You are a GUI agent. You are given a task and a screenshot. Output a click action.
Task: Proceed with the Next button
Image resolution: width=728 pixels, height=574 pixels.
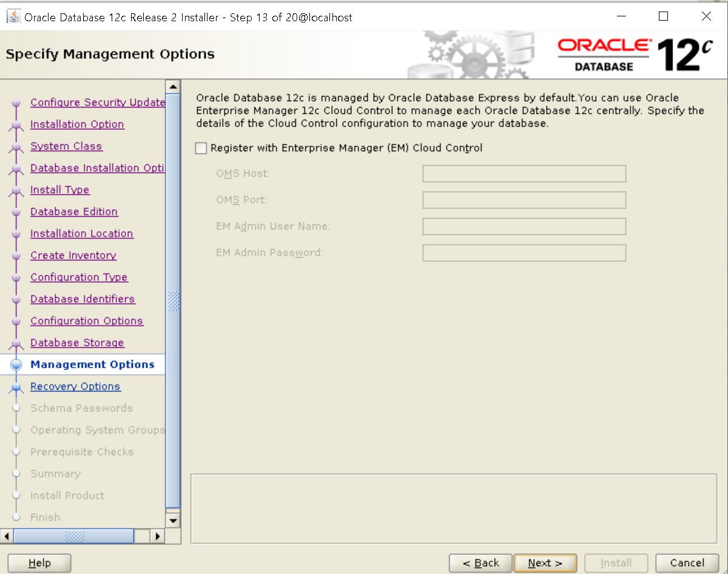(545, 563)
